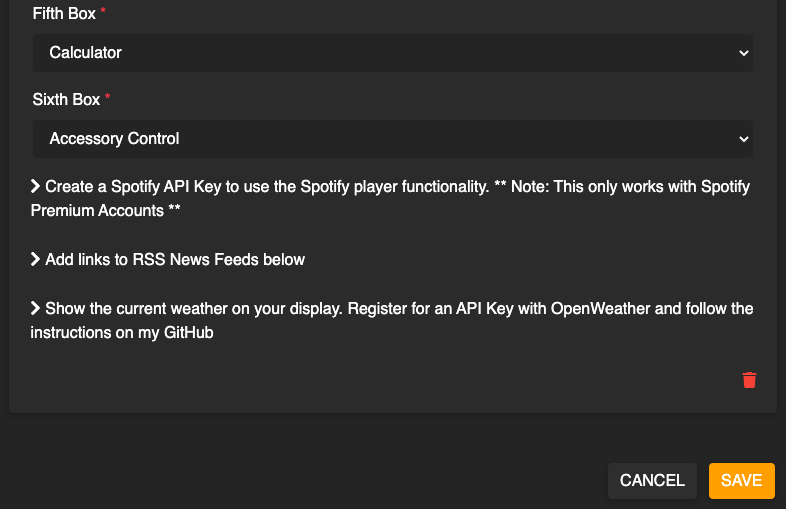This screenshot has height=509, width=786.
Task: Delete this config block via red trash icon
Action: [749, 380]
